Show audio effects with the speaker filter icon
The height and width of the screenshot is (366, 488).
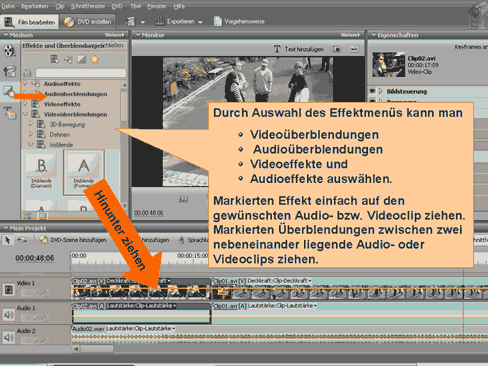pyautogui.click(x=68, y=59)
